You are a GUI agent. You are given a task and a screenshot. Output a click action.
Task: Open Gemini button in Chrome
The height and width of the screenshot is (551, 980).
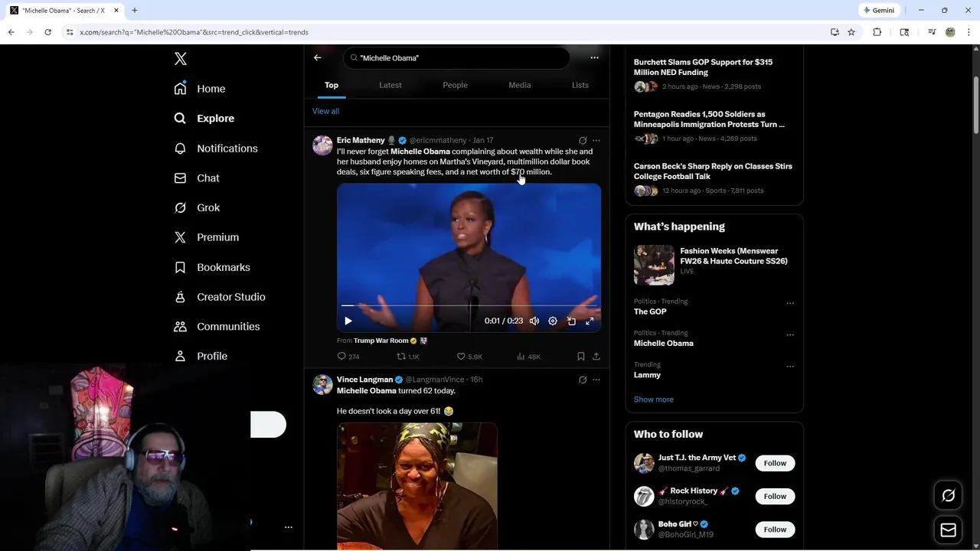(879, 11)
